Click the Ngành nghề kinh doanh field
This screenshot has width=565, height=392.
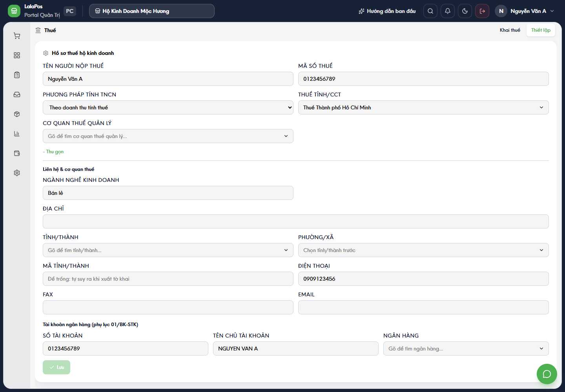[x=168, y=193]
